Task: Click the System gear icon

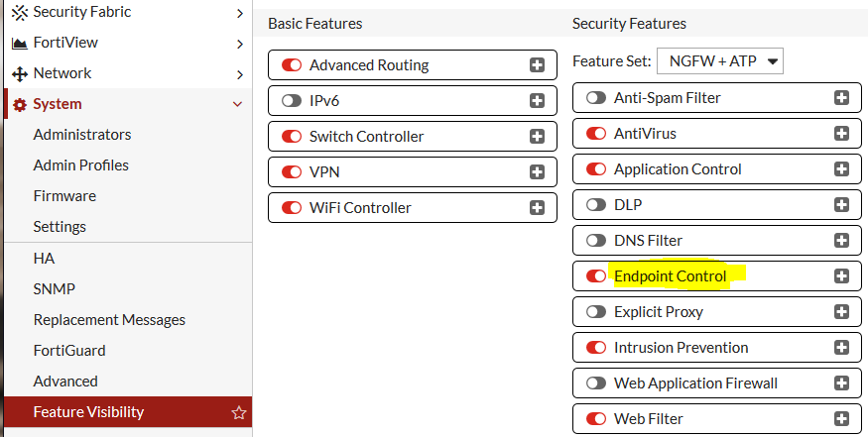Action: (x=19, y=104)
